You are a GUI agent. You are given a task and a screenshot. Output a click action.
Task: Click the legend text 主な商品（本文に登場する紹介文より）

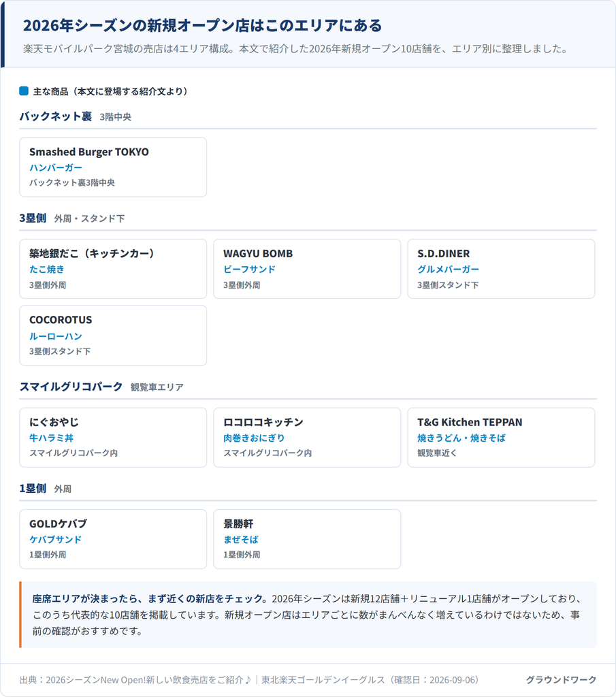pyautogui.click(x=112, y=92)
